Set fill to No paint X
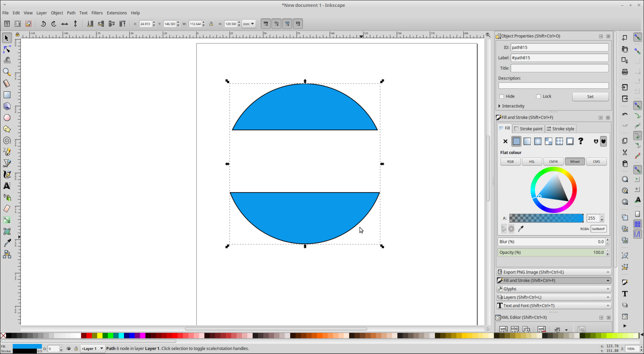The image size is (644, 354). pos(505,141)
